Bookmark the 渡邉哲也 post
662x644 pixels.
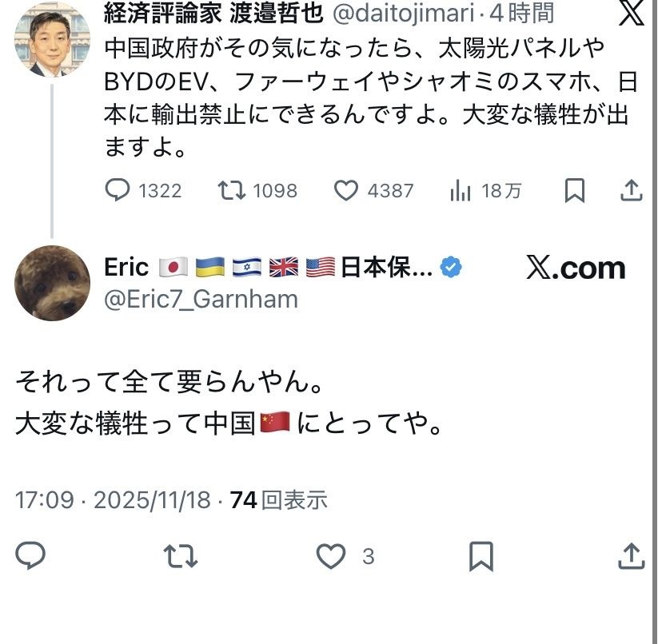574,190
